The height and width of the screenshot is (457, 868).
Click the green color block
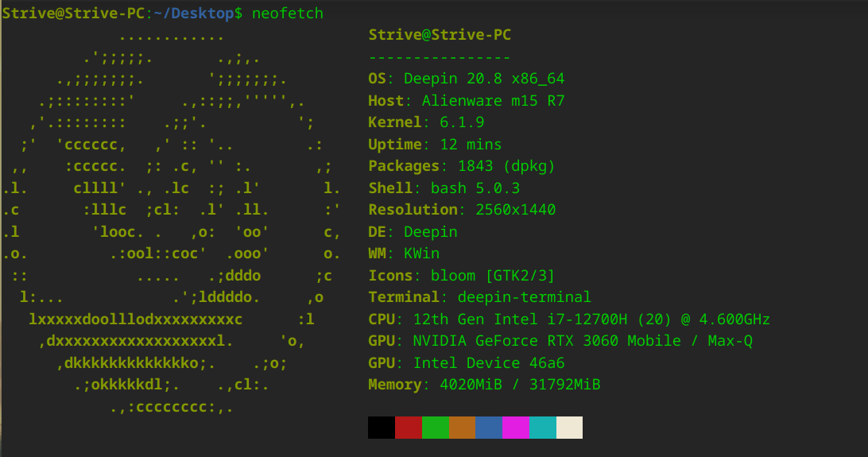[x=435, y=428]
